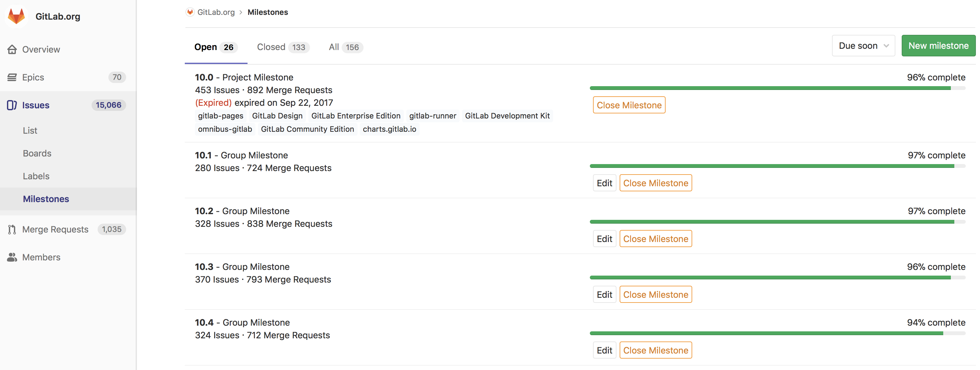The width and height of the screenshot is (980, 370).
Task: Open the 10.3 milestone title link
Action: tap(204, 266)
